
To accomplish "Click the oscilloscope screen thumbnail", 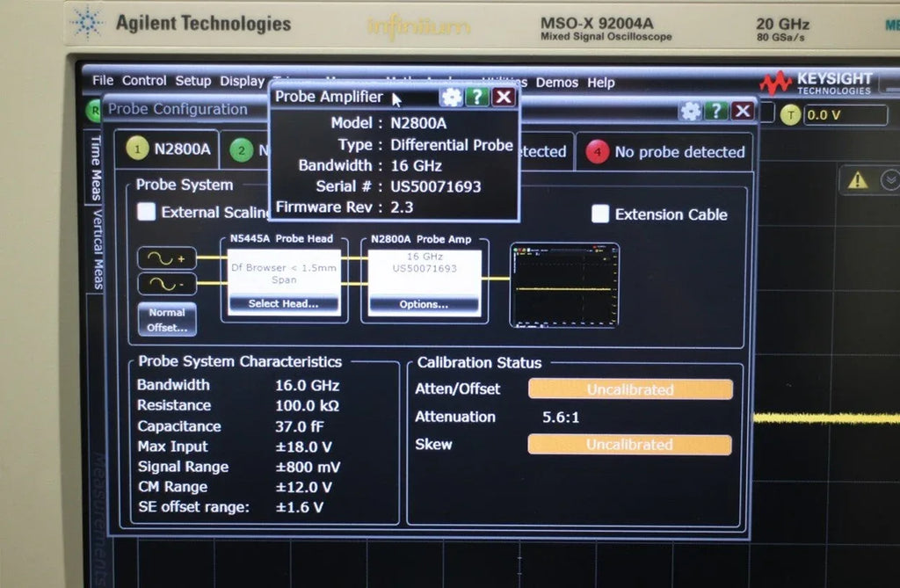I will coord(564,286).
